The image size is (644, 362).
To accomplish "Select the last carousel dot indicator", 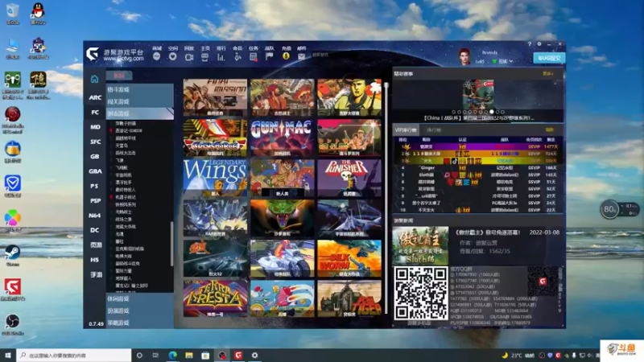I will 502,112.
